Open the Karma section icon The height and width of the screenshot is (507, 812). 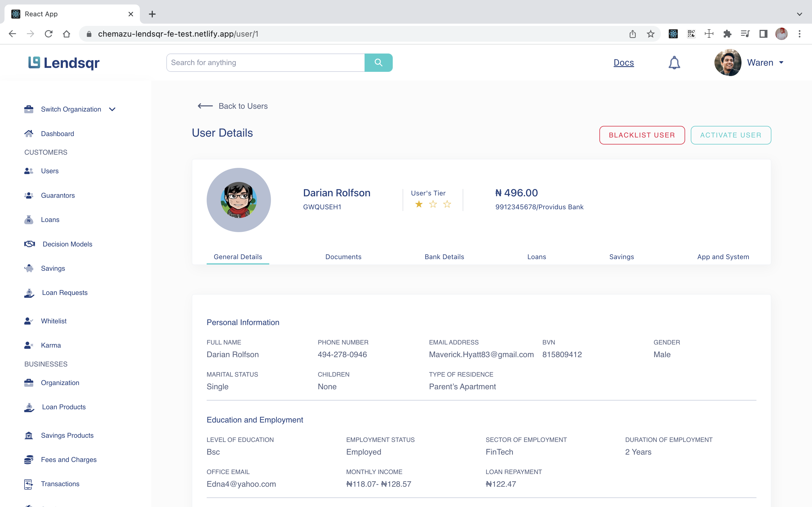pos(28,345)
